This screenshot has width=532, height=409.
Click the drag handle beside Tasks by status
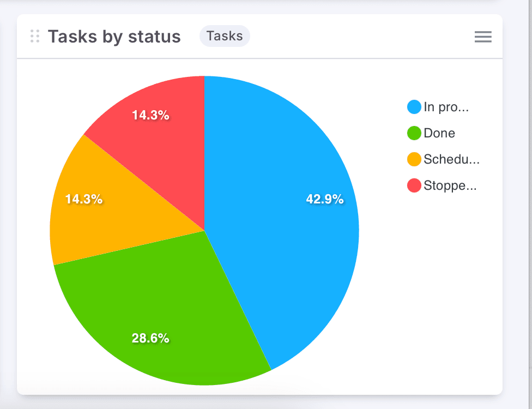point(35,36)
